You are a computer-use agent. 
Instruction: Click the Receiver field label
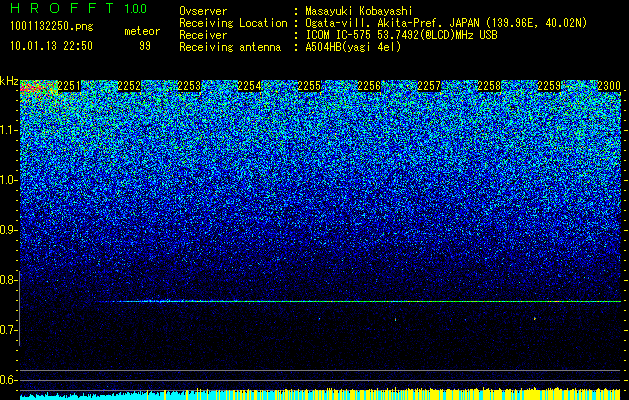pyautogui.click(x=203, y=35)
